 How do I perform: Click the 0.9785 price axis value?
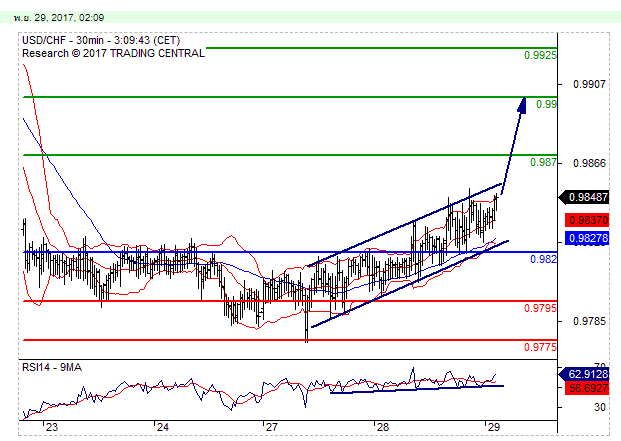pyautogui.click(x=589, y=321)
